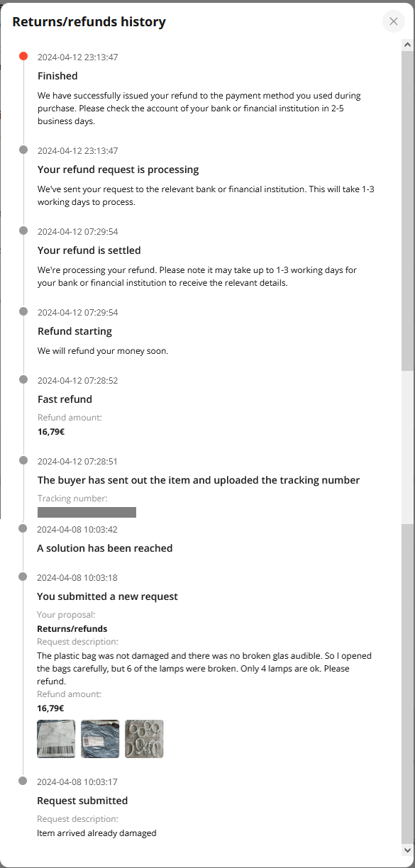The width and height of the screenshot is (415, 868).
Task: Click the timeline dot beside Request submitted
Action: click(x=23, y=781)
